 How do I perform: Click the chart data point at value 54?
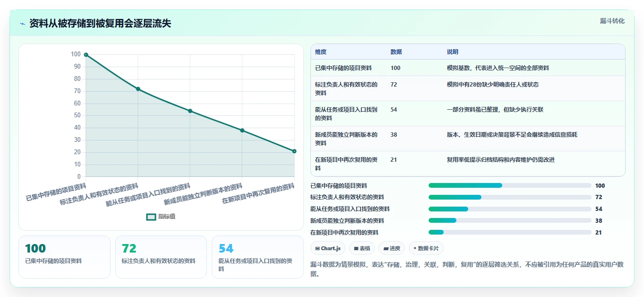(190, 111)
